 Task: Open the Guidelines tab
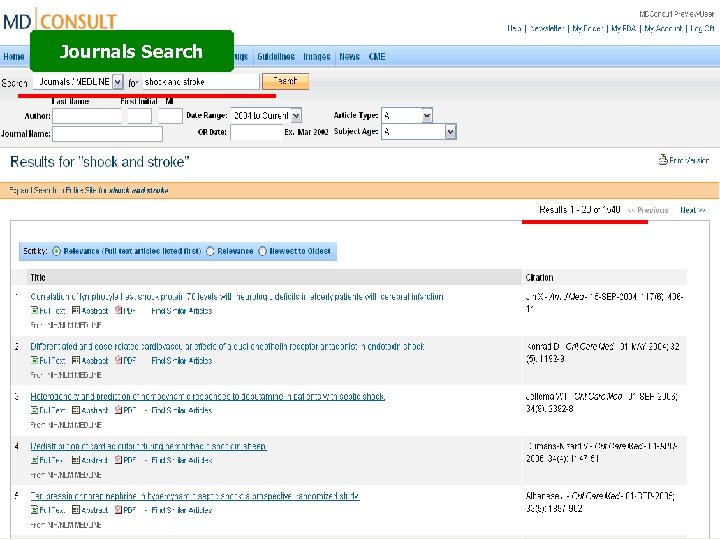pos(276,57)
